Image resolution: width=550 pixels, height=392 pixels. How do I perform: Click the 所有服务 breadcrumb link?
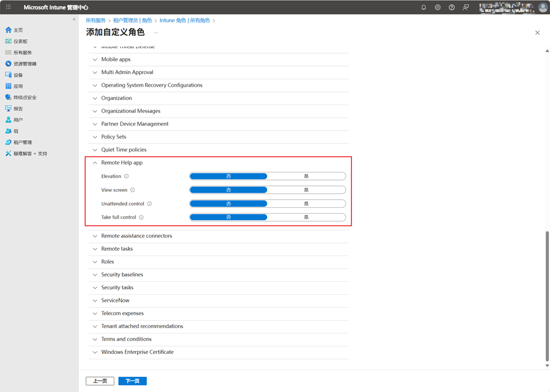[96, 20]
